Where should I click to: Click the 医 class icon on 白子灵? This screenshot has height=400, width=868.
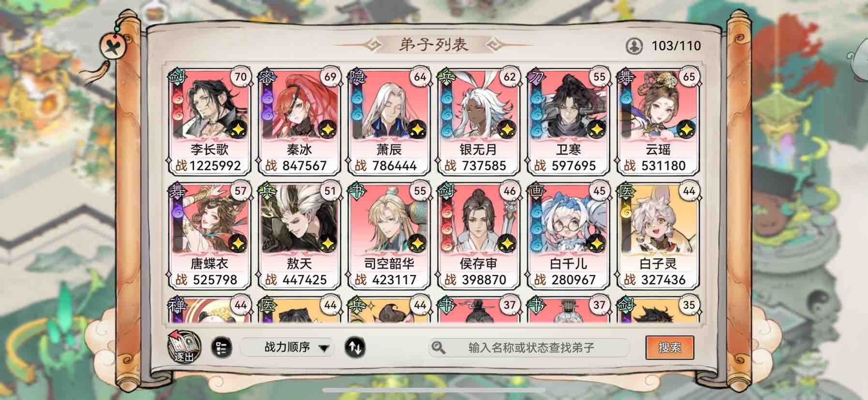point(626,191)
